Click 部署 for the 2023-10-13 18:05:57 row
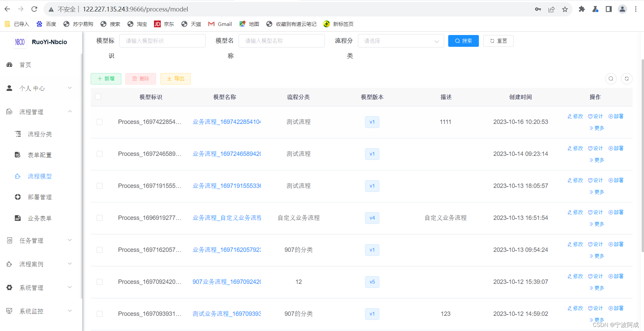This screenshot has width=644, height=331. pyautogui.click(x=616, y=180)
